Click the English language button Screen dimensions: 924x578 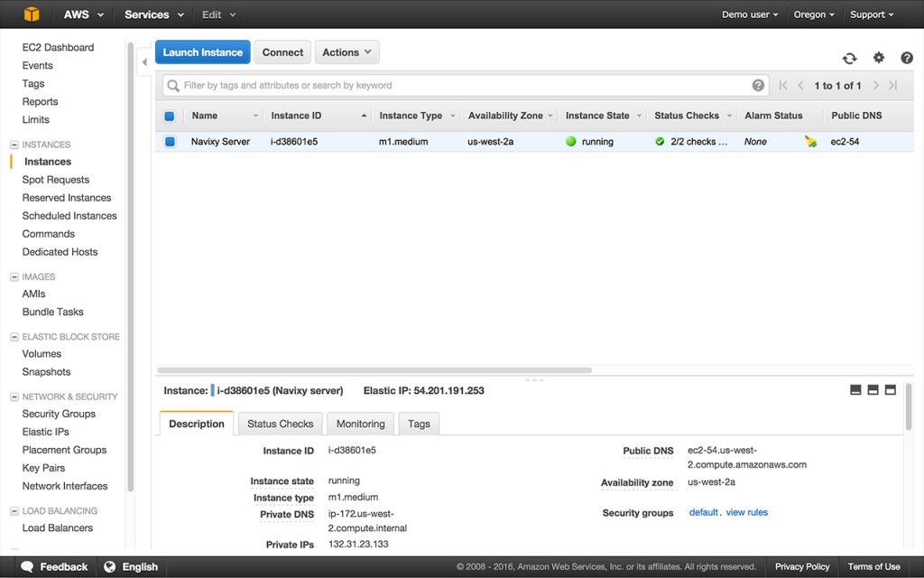click(131, 567)
